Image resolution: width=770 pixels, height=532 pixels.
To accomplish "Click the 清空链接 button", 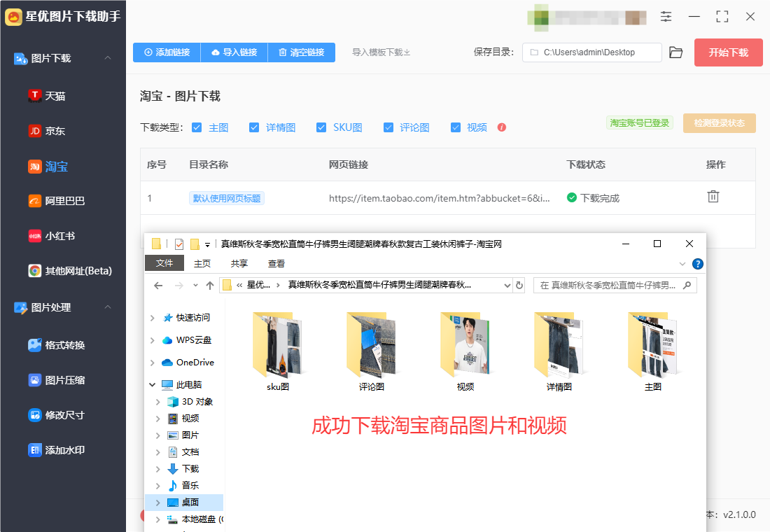I will pyautogui.click(x=302, y=52).
